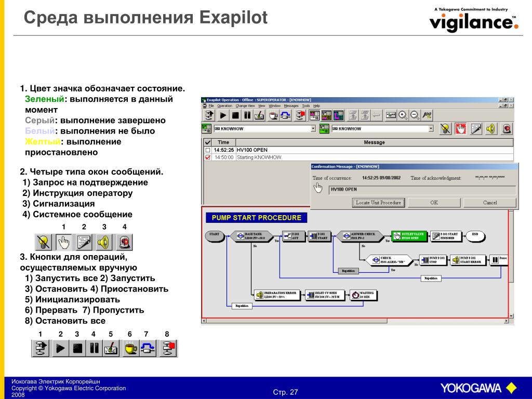Click the PUMP START PROCEDURE title label

pos(257,218)
